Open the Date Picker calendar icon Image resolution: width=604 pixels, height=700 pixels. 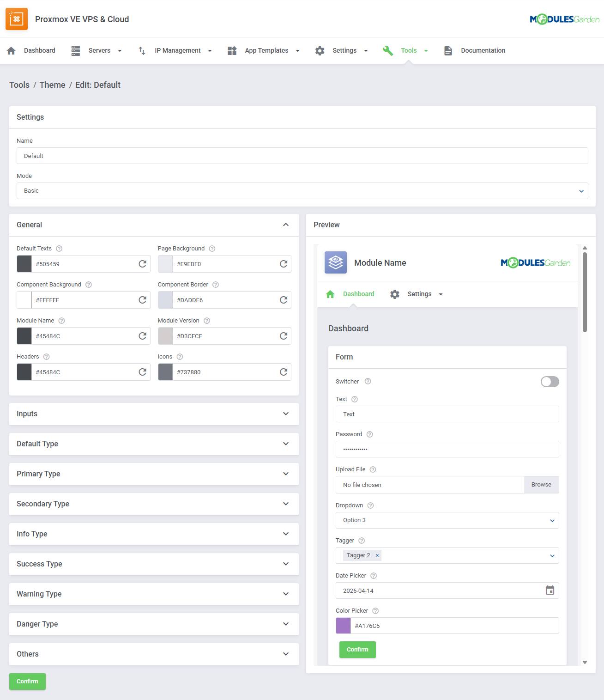[550, 590]
